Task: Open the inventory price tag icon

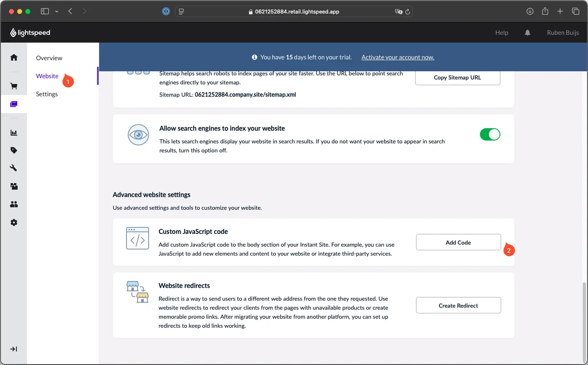Action: [x=14, y=150]
